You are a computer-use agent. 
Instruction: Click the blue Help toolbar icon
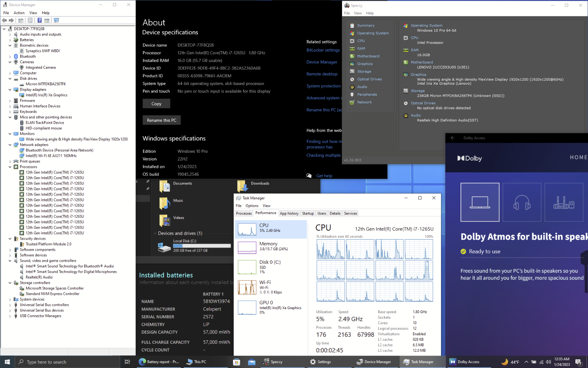point(39,21)
